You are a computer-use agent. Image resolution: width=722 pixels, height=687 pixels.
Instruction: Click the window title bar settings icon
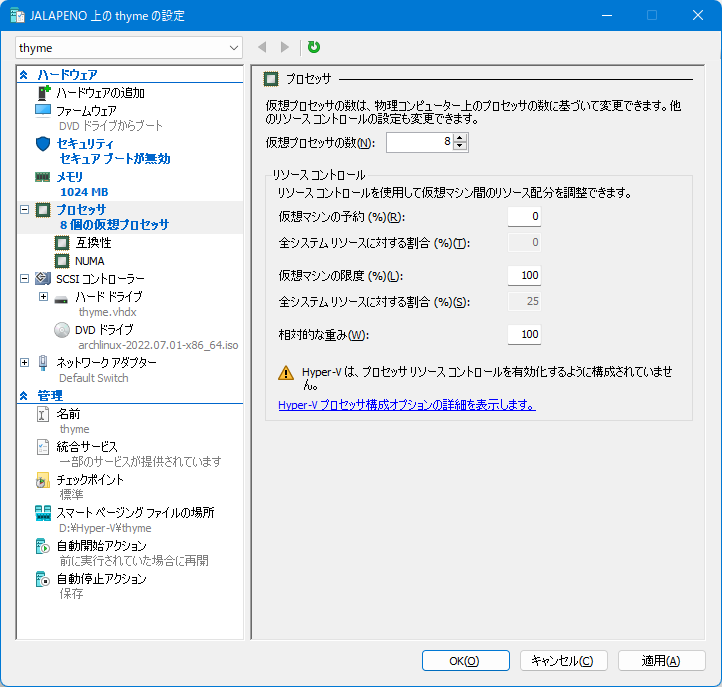coord(17,16)
